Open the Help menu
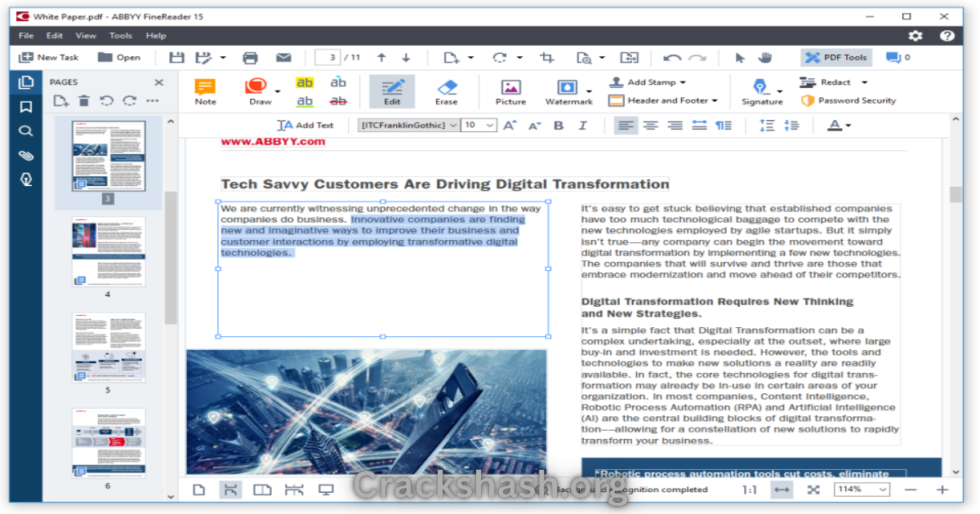 (x=156, y=36)
